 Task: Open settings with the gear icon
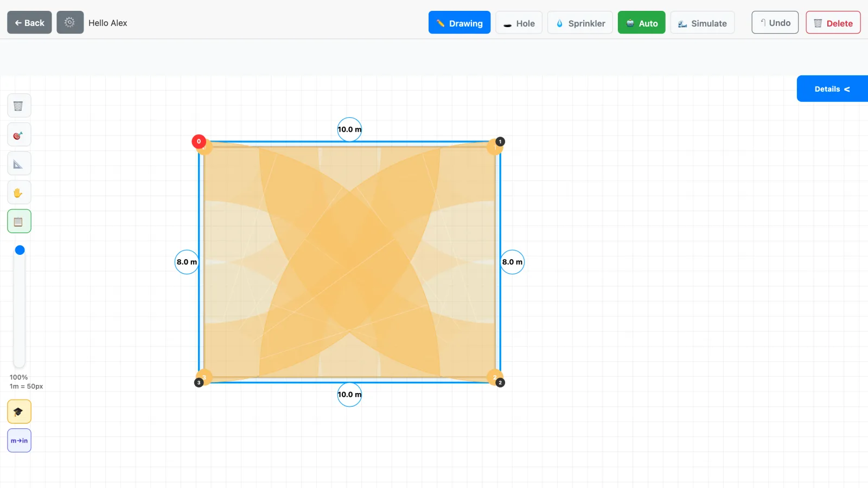[70, 22]
